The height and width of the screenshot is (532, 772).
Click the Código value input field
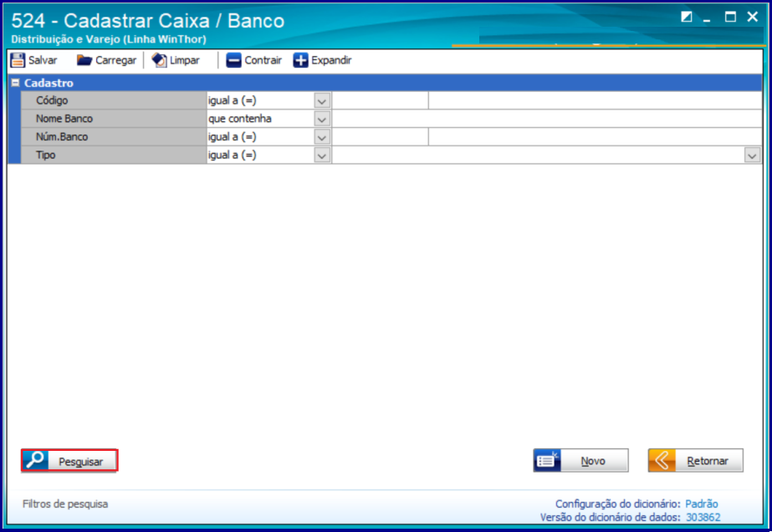[x=380, y=100]
